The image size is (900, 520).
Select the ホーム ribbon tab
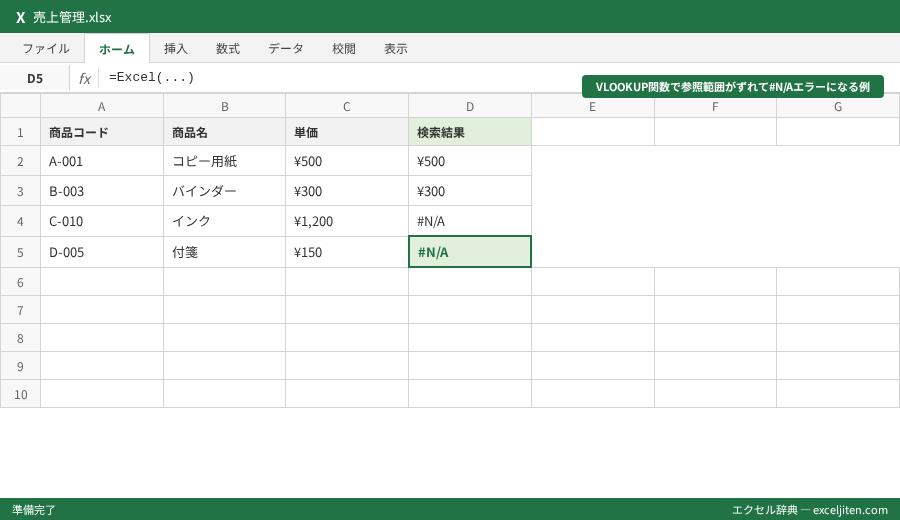[x=117, y=49]
